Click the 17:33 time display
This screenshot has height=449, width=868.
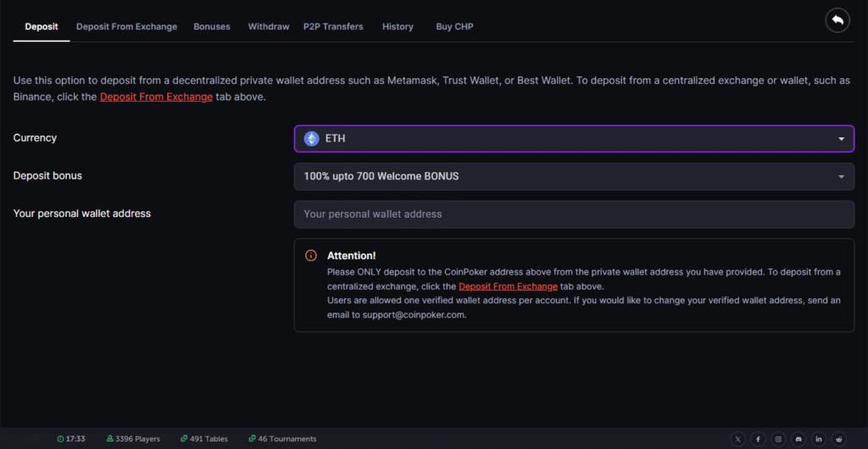75,439
